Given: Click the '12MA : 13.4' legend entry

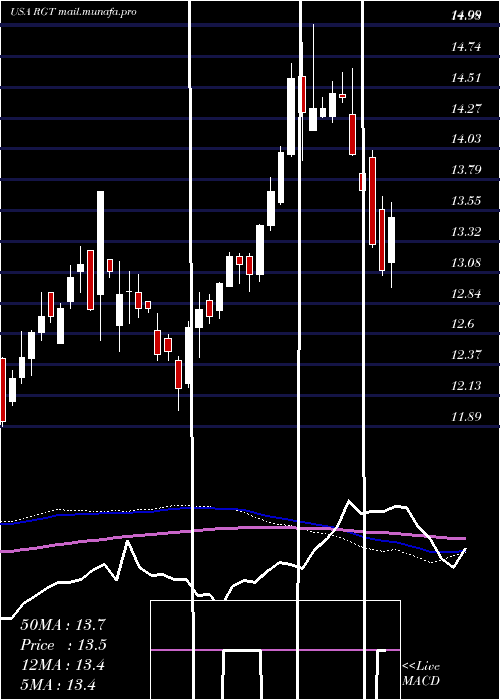Looking at the screenshot, I should click(x=63, y=665).
